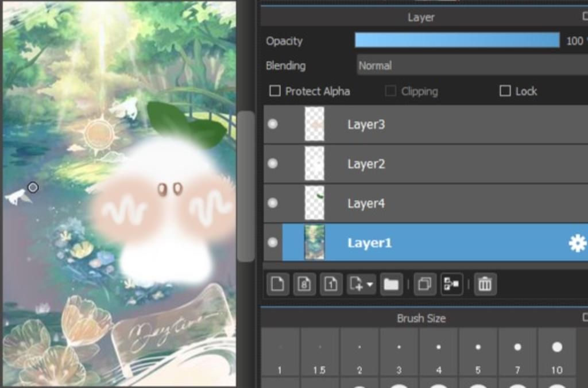588x388 pixels.
Task: Toggle the Clipping checkbox
Action: tap(390, 91)
